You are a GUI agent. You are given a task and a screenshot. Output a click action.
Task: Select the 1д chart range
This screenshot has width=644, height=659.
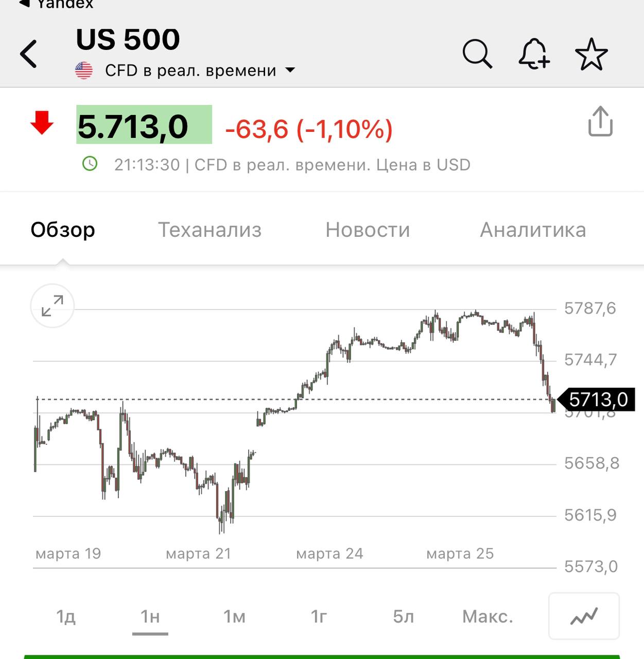[x=66, y=616]
